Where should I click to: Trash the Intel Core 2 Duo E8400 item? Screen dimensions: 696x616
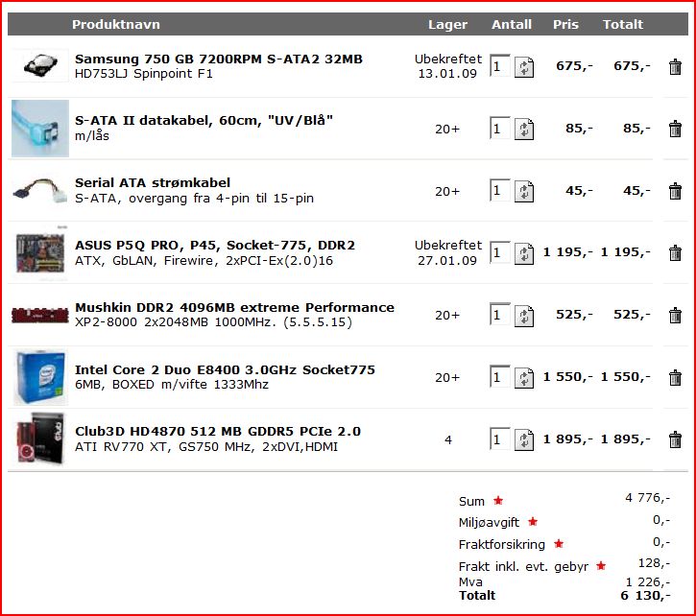tap(675, 378)
